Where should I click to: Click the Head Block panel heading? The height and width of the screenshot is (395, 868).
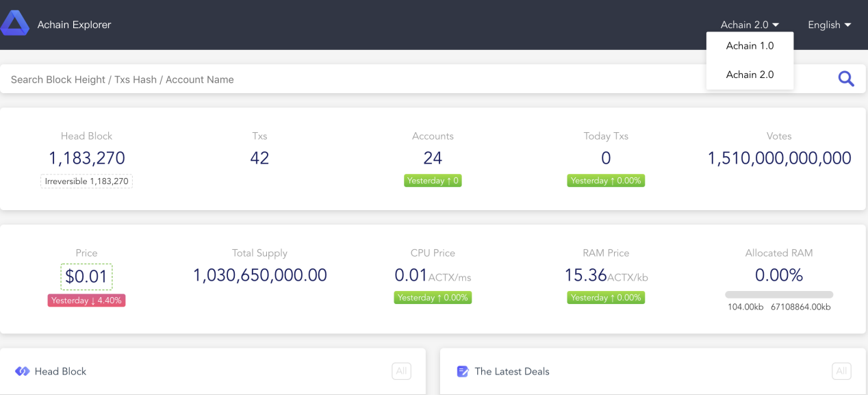(x=60, y=371)
